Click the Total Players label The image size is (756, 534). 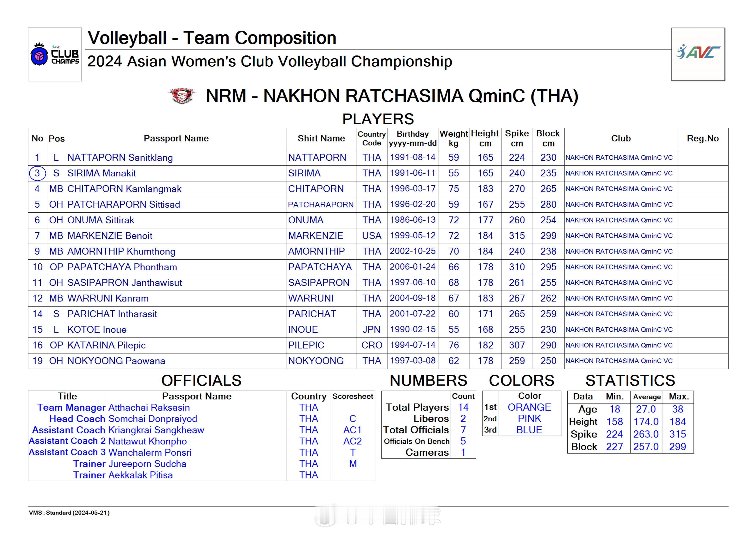[x=417, y=407]
